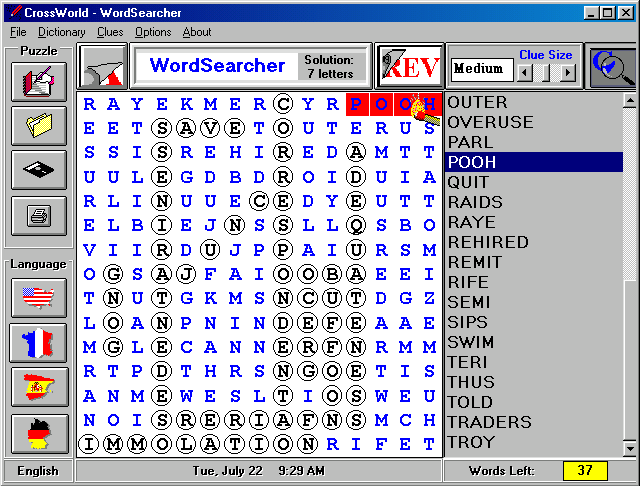Click the English language status label

(38, 471)
